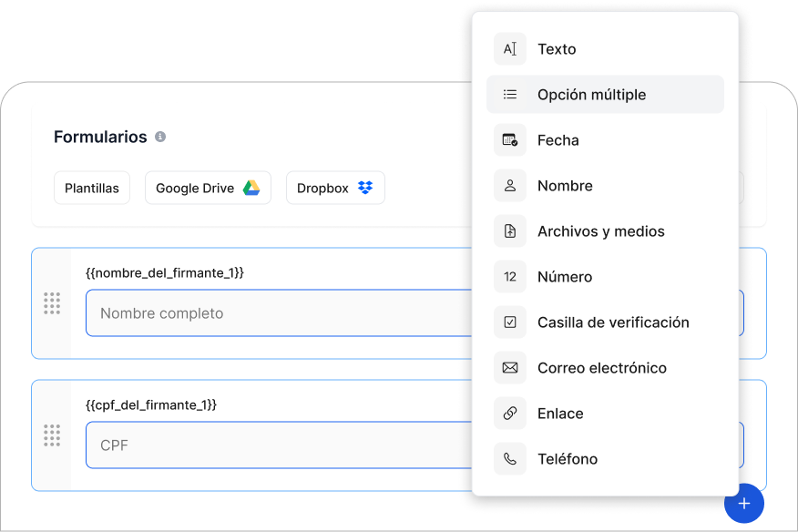Click the calendar icon beside Fecha

tap(510, 140)
